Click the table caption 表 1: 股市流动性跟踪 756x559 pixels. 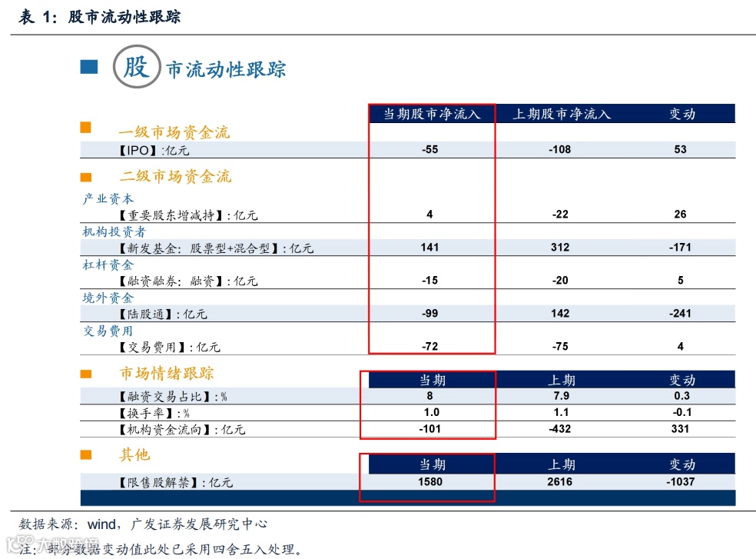99,17
